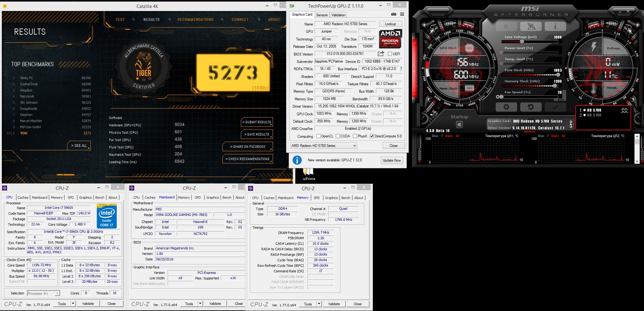
Task: Toggle the CUDA checkbox
Action: [x=338, y=136]
